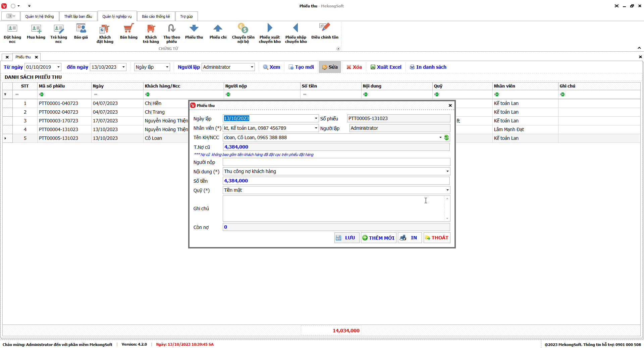Click the THOÁT exit button
644x348 pixels.
tap(437, 238)
